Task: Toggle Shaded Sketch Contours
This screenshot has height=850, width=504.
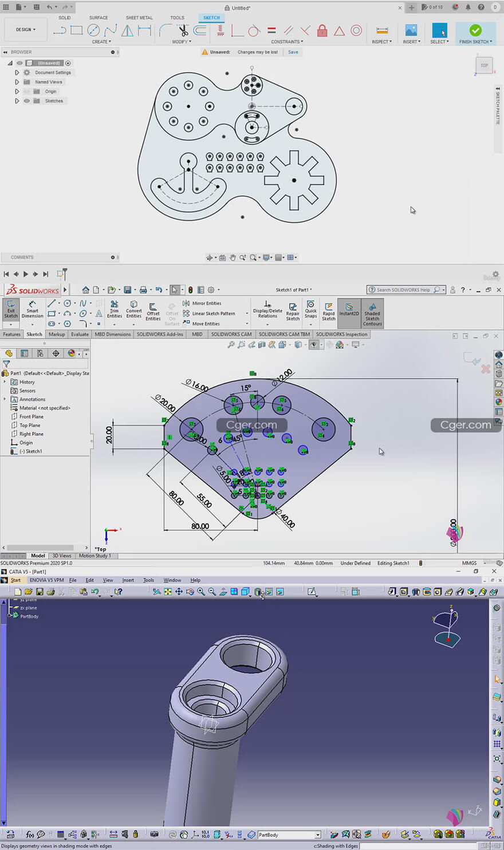Action: pos(372,313)
